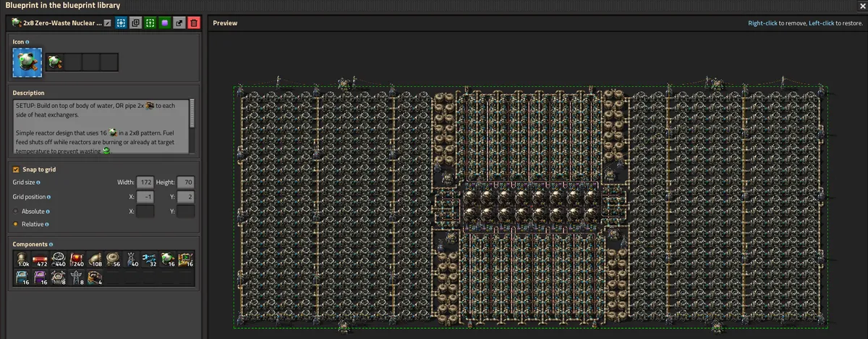Click the info marker next to Icon

(x=28, y=42)
